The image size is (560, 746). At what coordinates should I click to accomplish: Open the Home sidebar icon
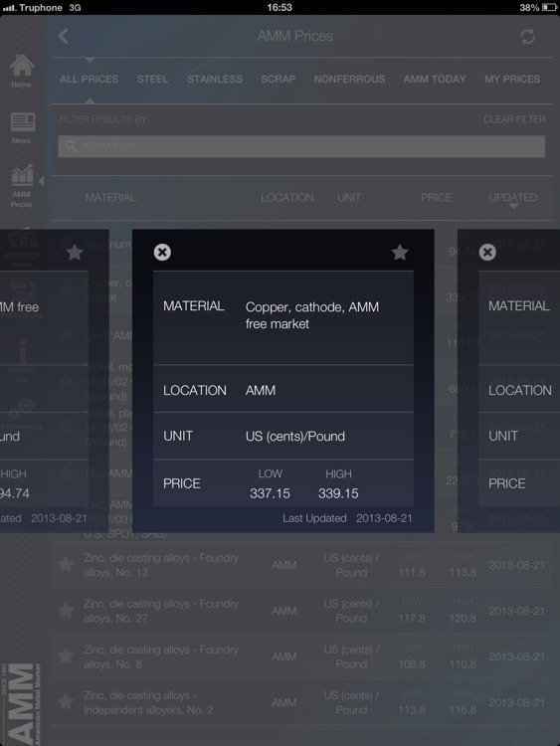(22, 71)
